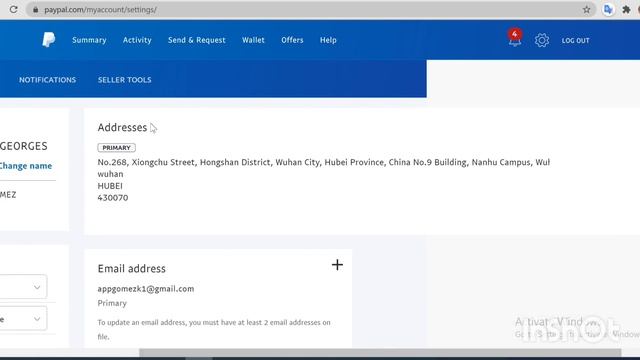Click the HUBEI province line
Image resolution: width=640 pixels, height=360 pixels.
click(x=110, y=186)
